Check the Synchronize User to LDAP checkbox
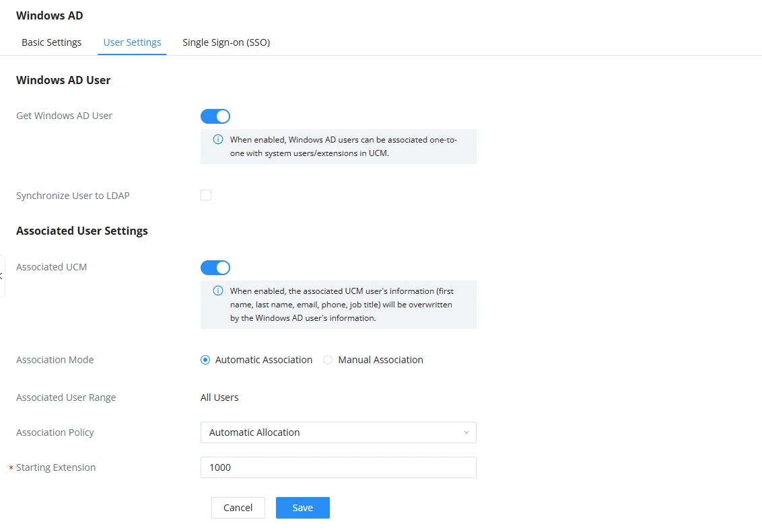 [206, 195]
